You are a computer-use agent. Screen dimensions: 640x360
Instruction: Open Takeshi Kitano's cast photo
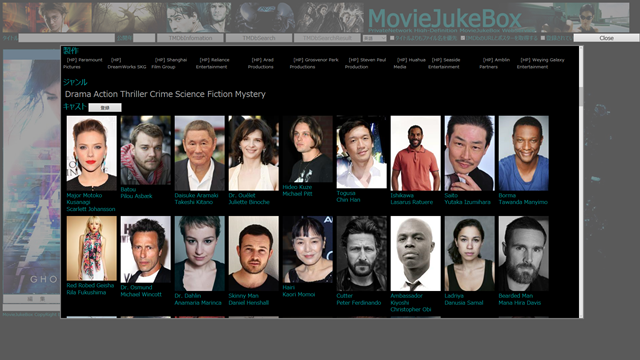tap(200, 153)
